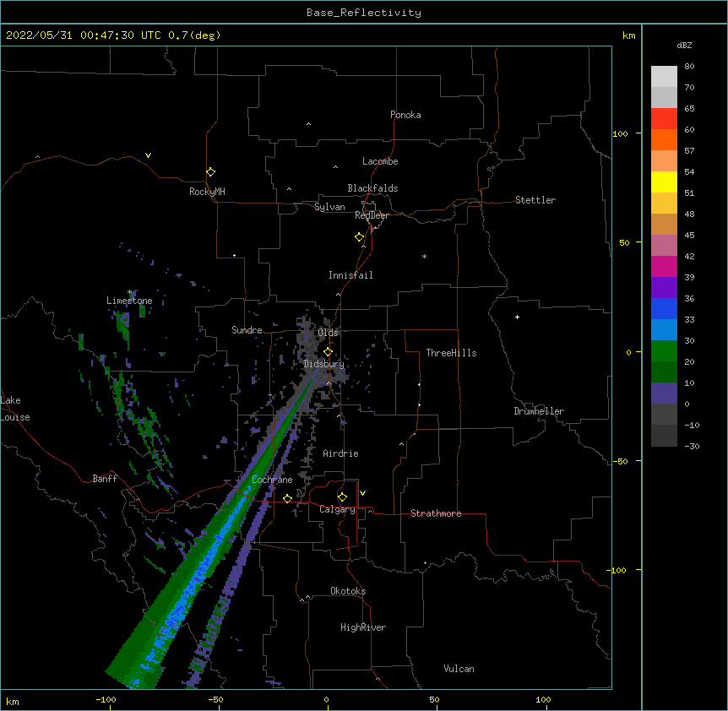Click the Lake map label
Image resolution: width=728 pixels, height=711 pixels.
coord(11,400)
